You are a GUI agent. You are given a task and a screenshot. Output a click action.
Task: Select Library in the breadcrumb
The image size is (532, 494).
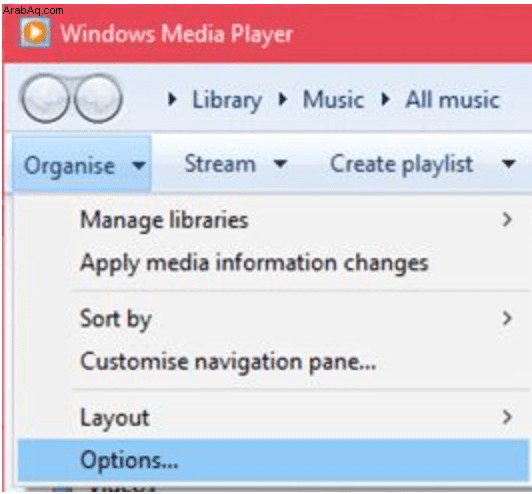pyautogui.click(x=227, y=100)
